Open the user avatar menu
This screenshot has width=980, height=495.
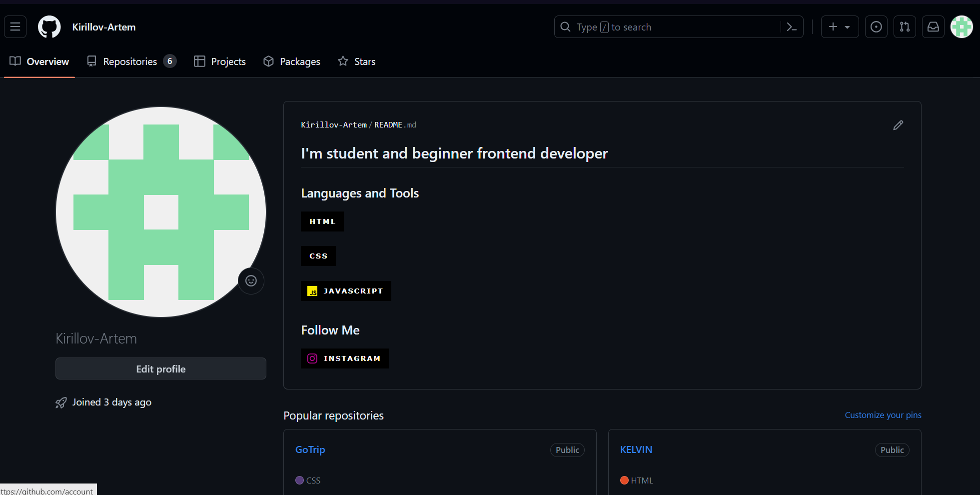(x=962, y=27)
